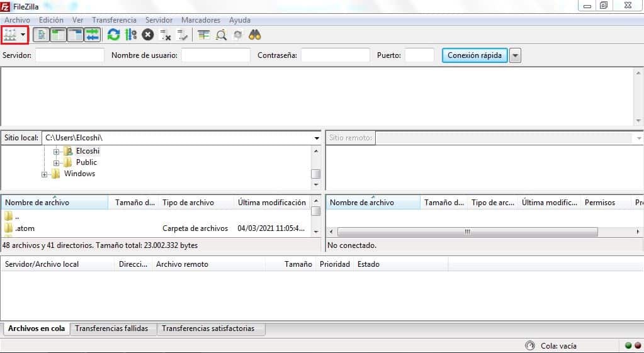Toggle transfer queue display icon
This screenshot has width=644, height=353.
93,35
